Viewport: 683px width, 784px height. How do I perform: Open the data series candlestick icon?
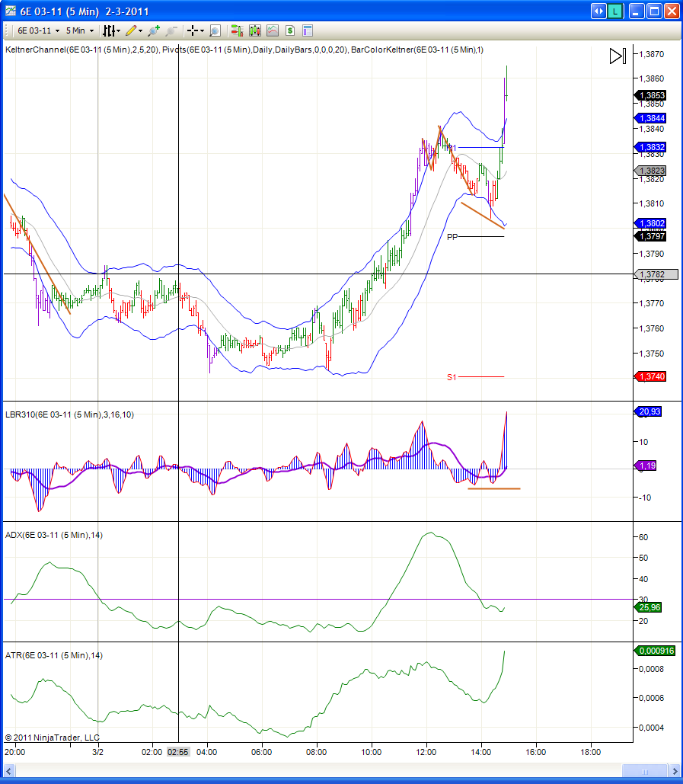click(255, 30)
